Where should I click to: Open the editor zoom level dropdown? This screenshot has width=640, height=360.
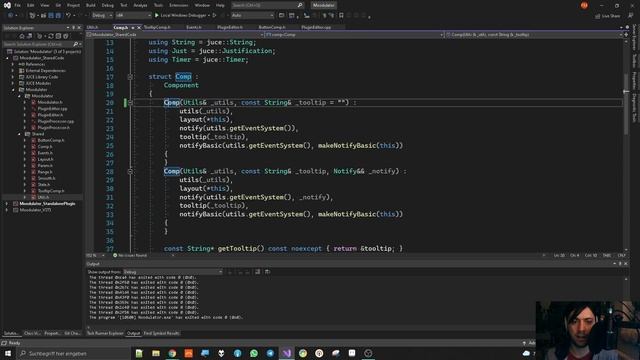pyautogui.click(x=96, y=256)
